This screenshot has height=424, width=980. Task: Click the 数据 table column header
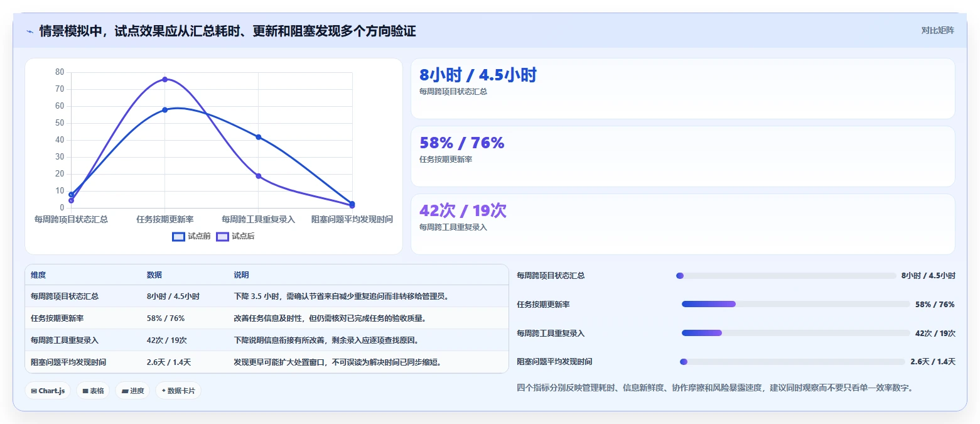(154, 275)
